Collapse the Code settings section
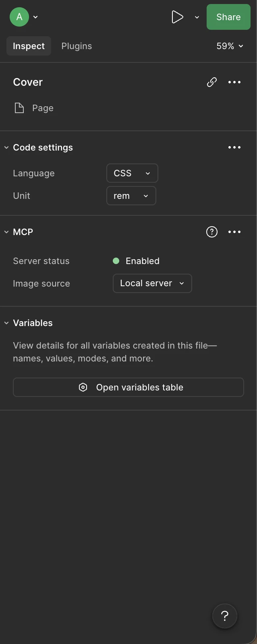This screenshot has width=257, height=644. (6, 147)
